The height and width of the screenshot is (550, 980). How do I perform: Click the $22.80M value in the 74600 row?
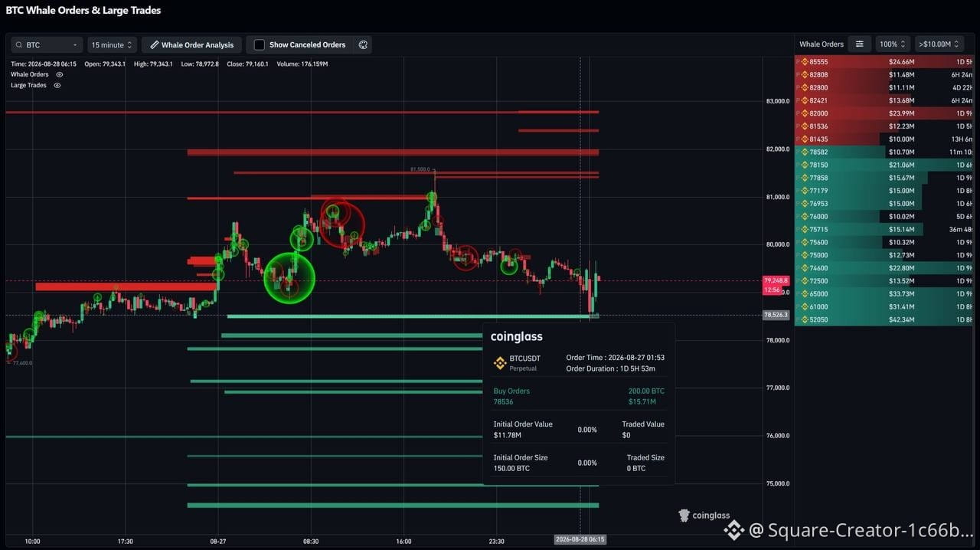coord(901,268)
